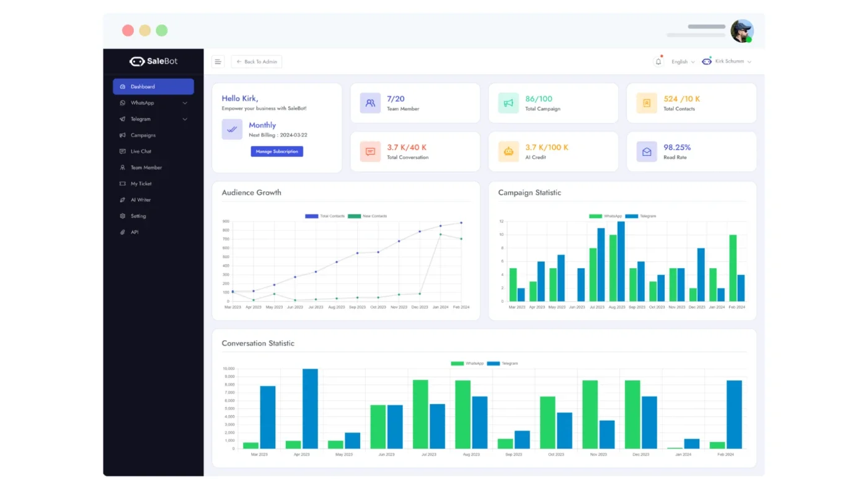The image size is (868, 489).
Task: Toggle WhatsApp legend in Campaign Statistic chart
Action: pyautogui.click(x=605, y=216)
